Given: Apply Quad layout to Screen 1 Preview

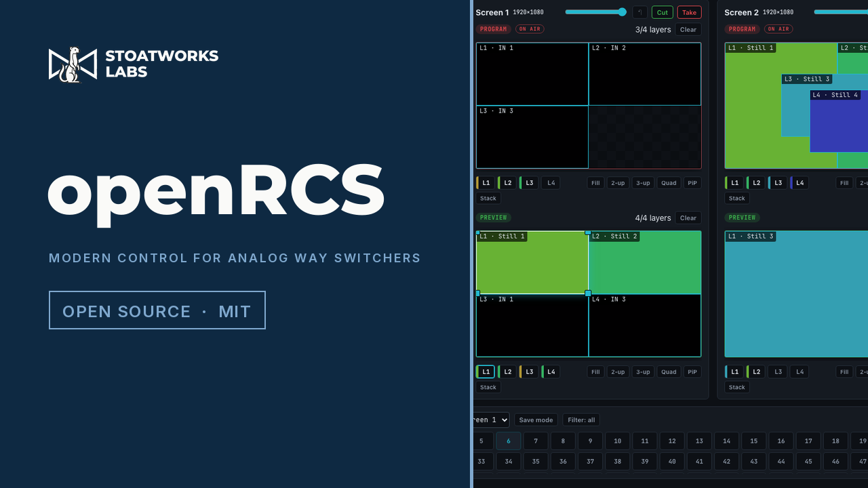Looking at the screenshot, I should point(669,372).
